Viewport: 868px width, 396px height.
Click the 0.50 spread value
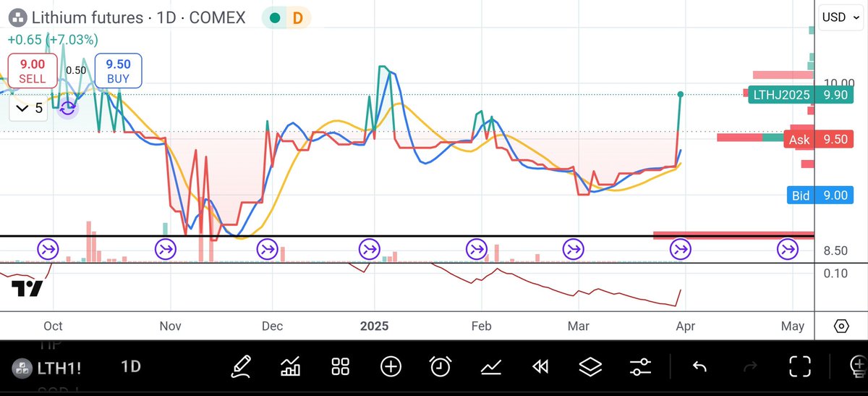[76, 70]
